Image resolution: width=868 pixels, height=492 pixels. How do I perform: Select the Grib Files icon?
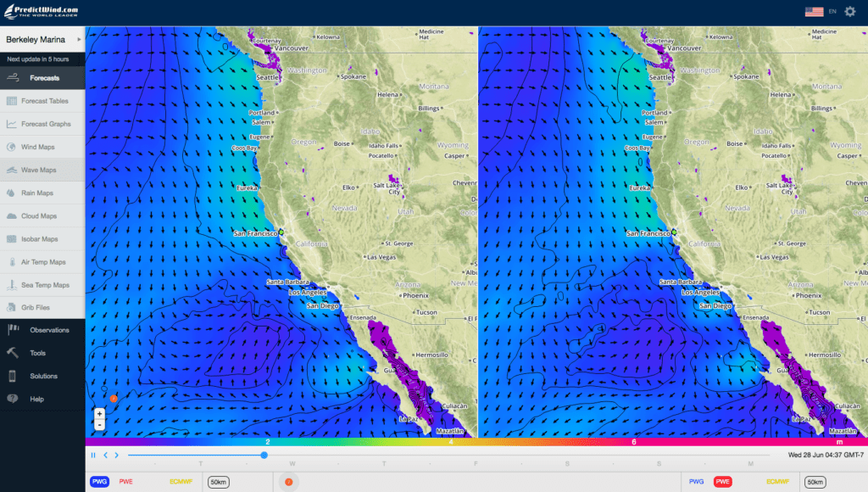42,307
